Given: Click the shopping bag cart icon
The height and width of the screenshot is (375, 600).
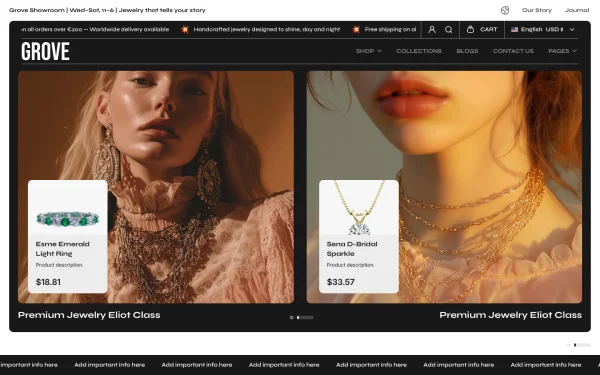Looking at the screenshot, I should tap(470, 29).
